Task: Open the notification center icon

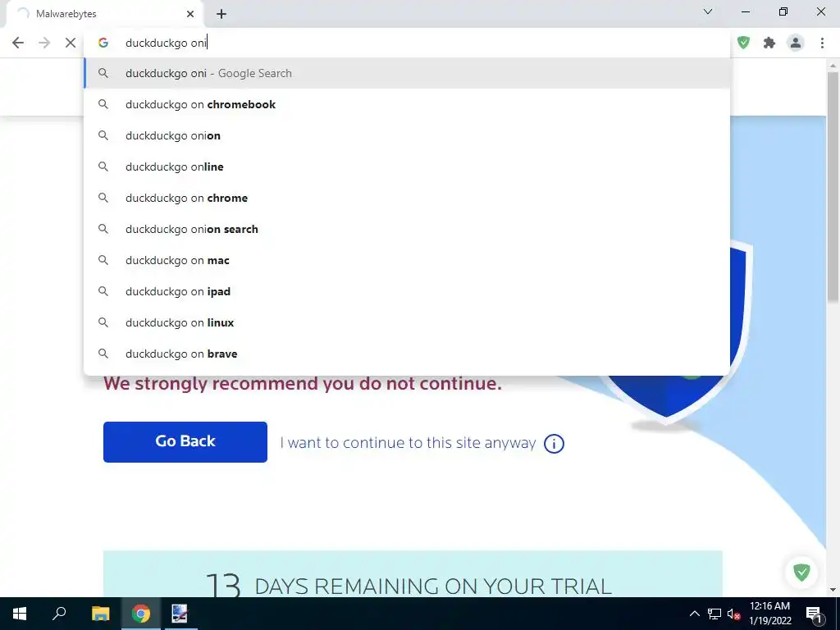Action: pyautogui.click(x=814, y=614)
